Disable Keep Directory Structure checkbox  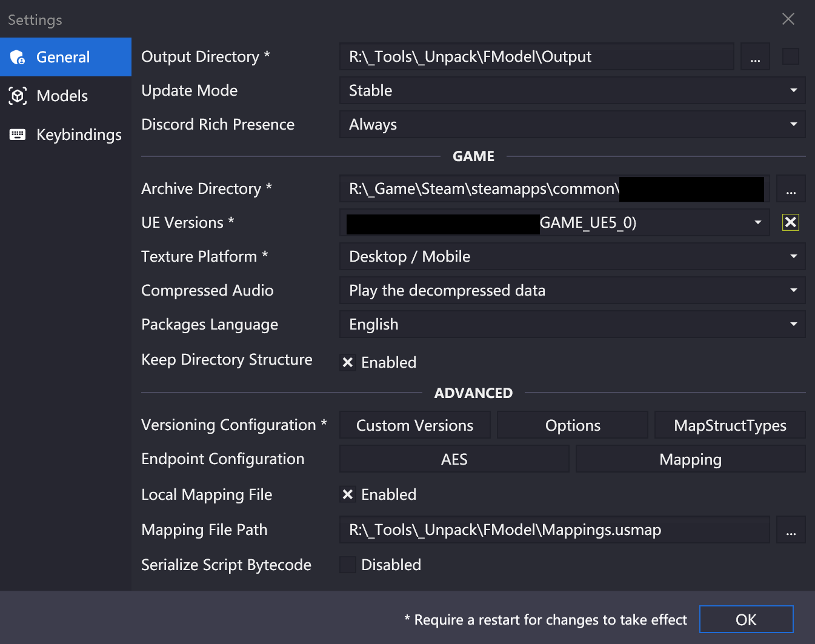coord(348,362)
